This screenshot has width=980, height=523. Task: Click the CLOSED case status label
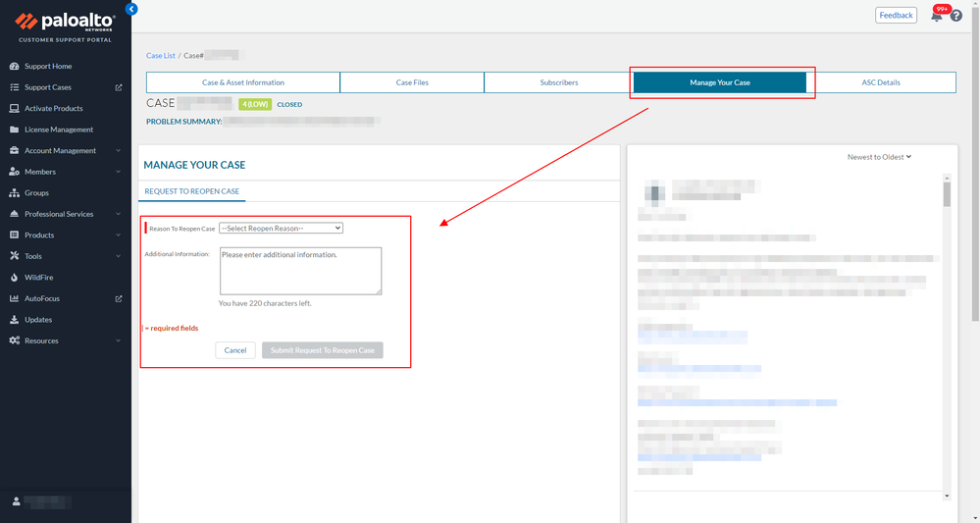289,104
